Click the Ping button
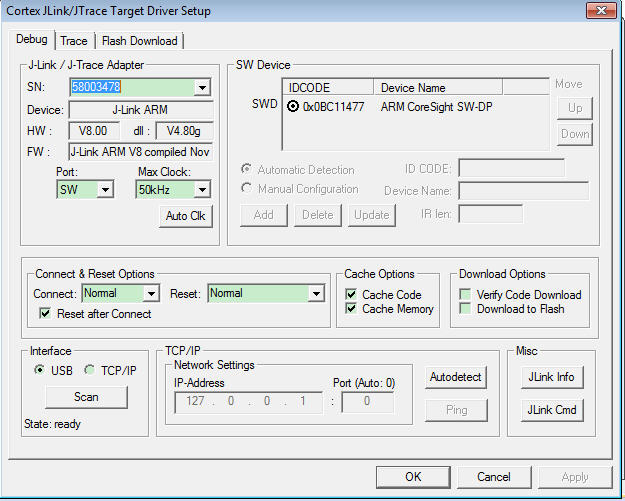The height and width of the screenshot is (501, 625). [456, 410]
